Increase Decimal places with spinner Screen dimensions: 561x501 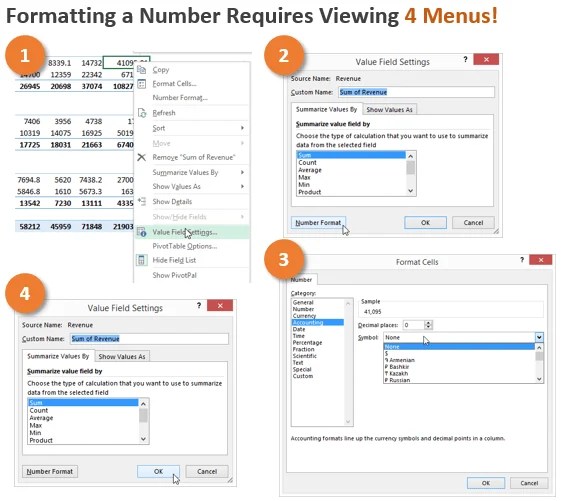(x=428, y=323)
